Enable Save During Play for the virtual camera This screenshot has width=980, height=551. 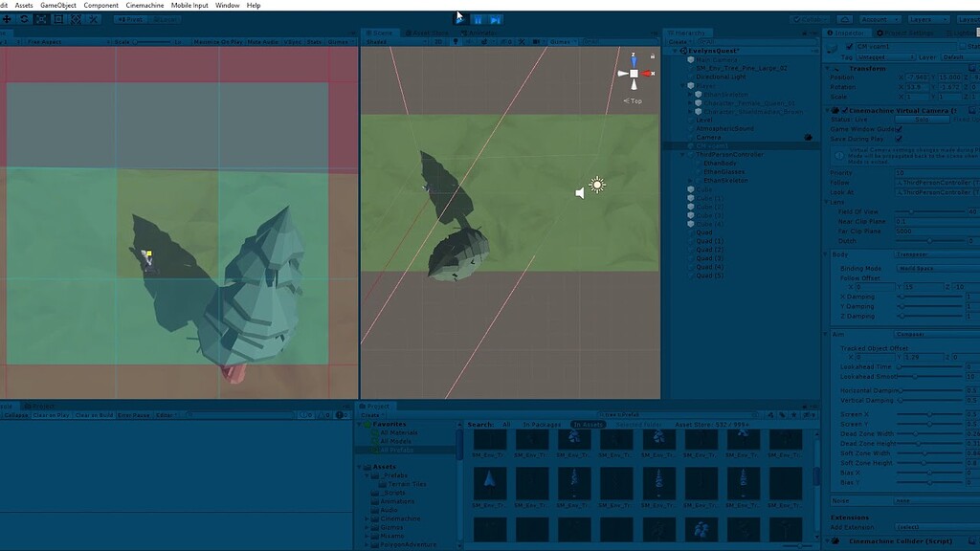pyautogui.click(x=898, y=139)
